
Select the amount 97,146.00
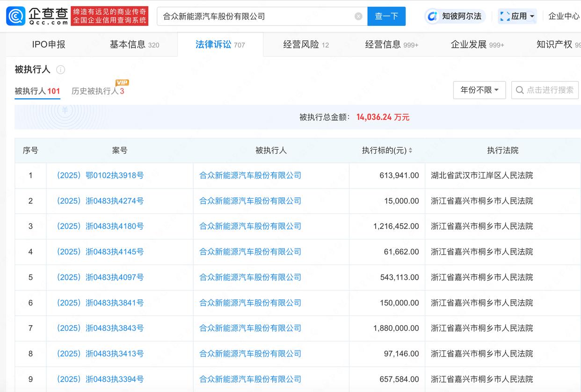click(402, 354)
